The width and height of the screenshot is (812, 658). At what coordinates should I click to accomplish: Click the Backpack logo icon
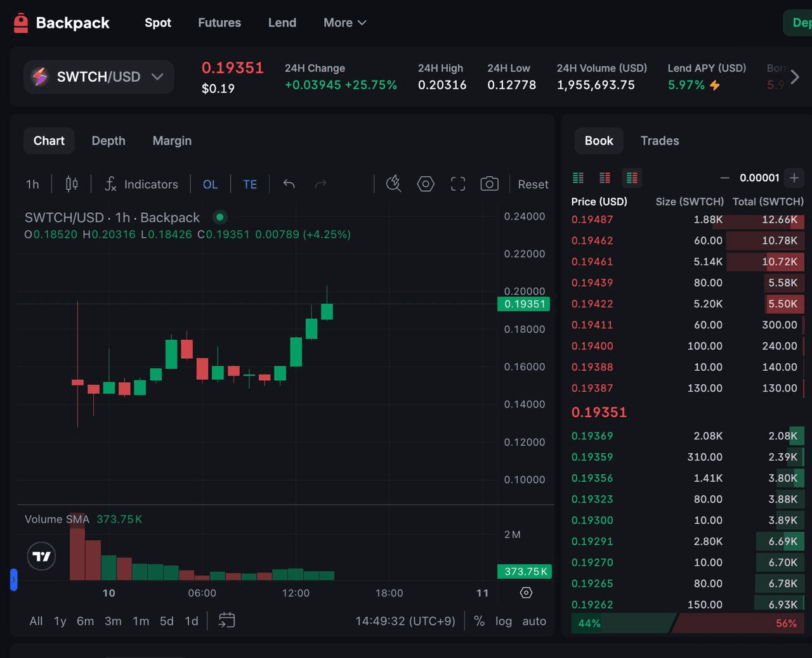point(21,23)
